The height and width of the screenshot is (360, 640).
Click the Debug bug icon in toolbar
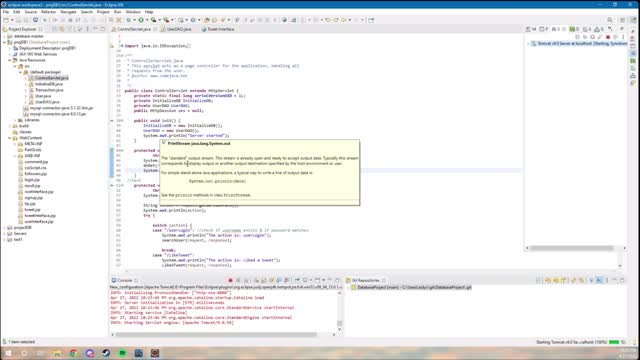pos(129,20)
